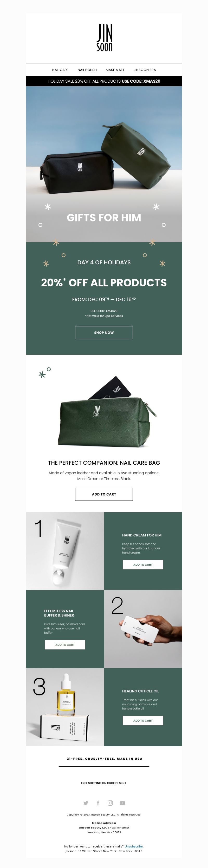Go to Make A Set page
Image resolution: width=208 pixels, height=868 pixels.
pyautogui.click(x=115, y=70)
